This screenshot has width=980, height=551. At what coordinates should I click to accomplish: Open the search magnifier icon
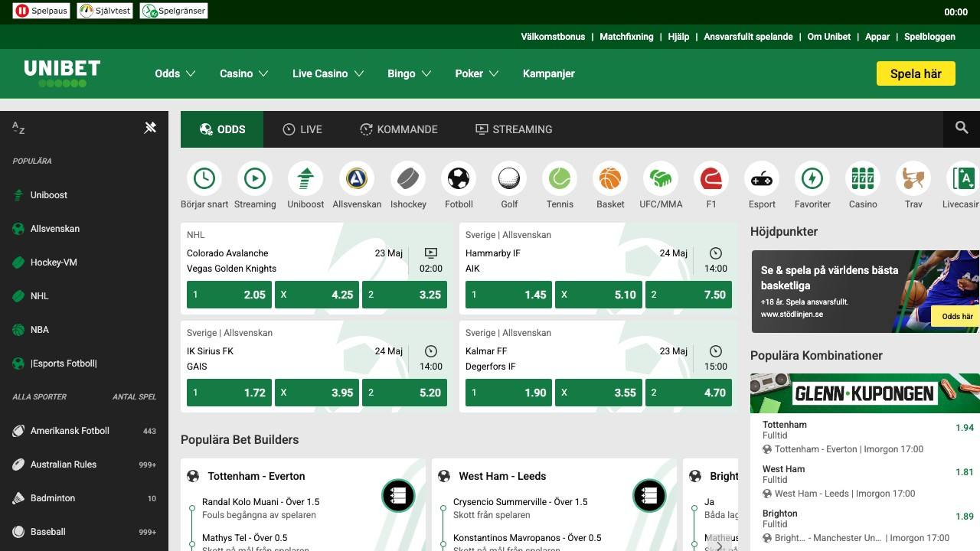click(x=962, y=128)
